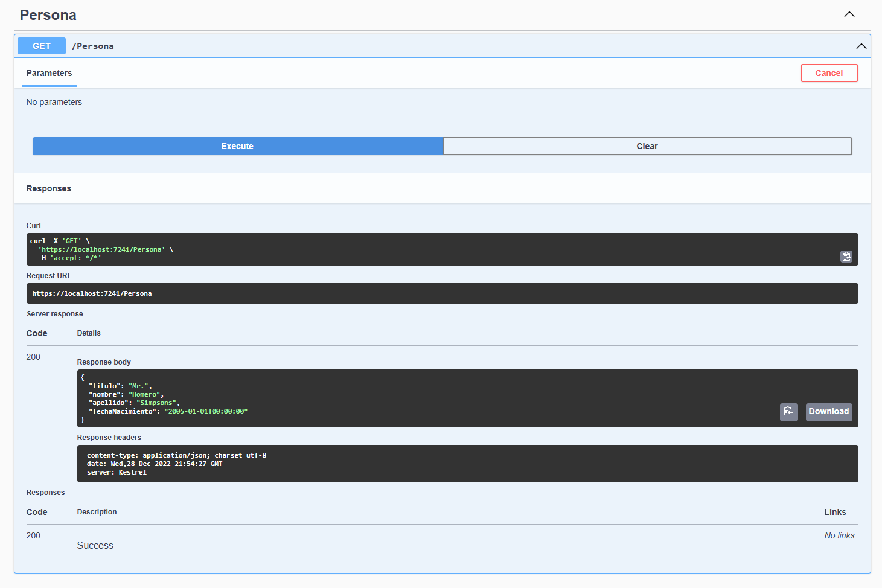882x588 pixels.
Task: Copy the curl command to clipboard
Action: tap(846, 257)
